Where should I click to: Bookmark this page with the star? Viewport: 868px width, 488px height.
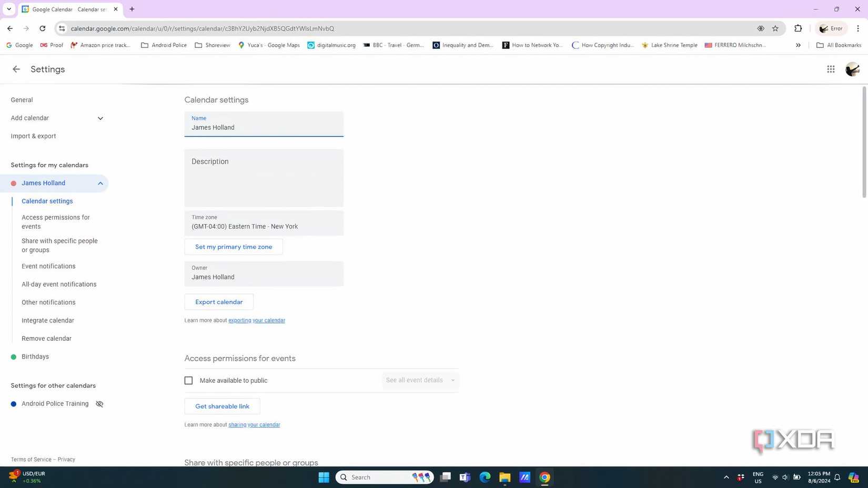click(x=775, y=28)
